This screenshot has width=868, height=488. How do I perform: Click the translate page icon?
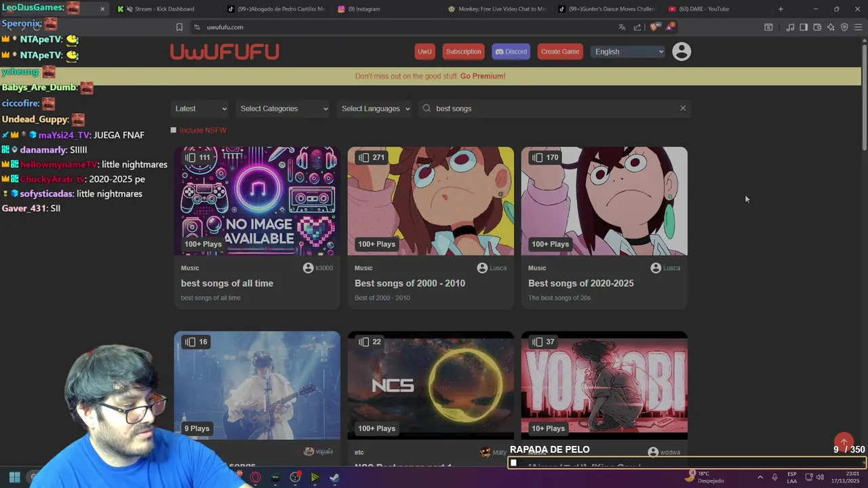[622, 27]
